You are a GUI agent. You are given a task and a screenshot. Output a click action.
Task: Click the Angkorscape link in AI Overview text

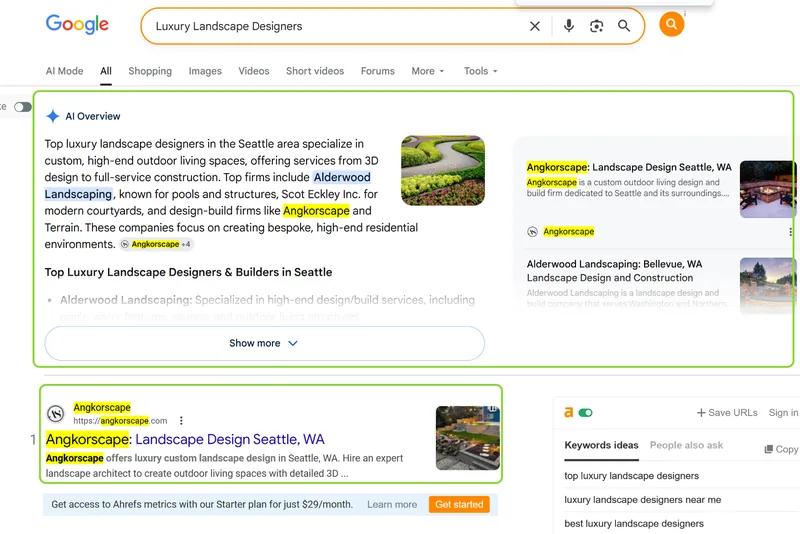[316, 211]
